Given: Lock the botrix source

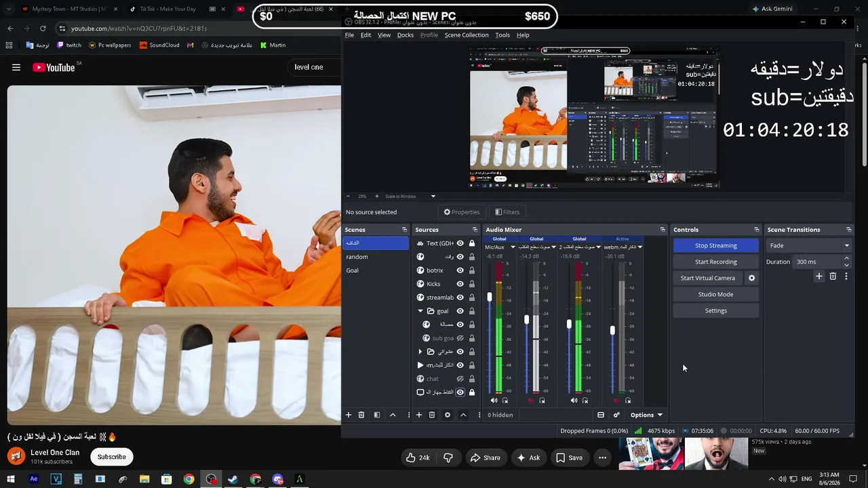Looking at the screenshot, I should (472, 270).
